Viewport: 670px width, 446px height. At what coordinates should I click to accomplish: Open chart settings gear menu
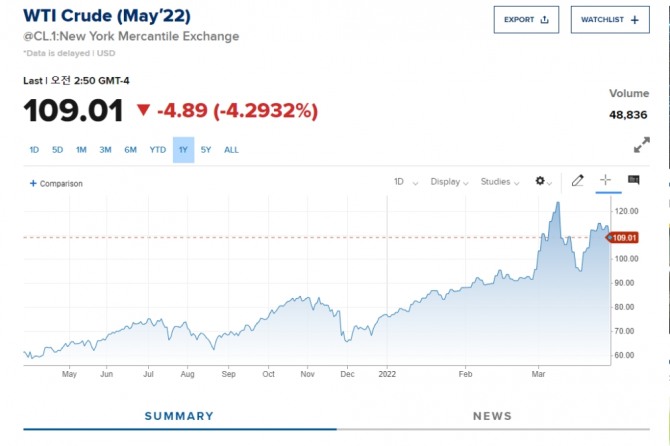[543, 182]
